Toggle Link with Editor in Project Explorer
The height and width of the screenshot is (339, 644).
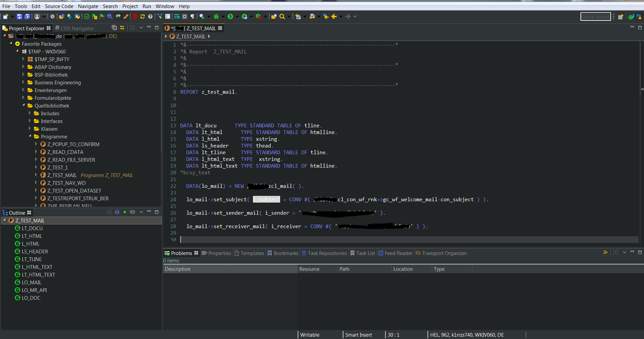pos(122,28)
